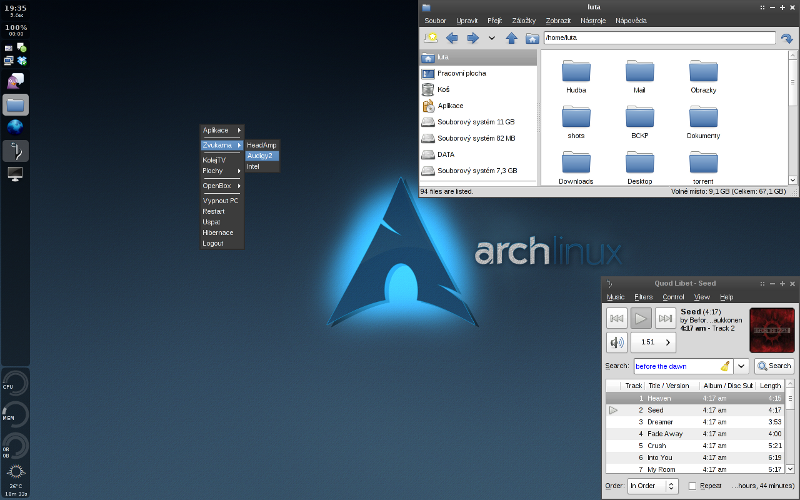
Task: Open the Nápověda menu
Action: 631,20
